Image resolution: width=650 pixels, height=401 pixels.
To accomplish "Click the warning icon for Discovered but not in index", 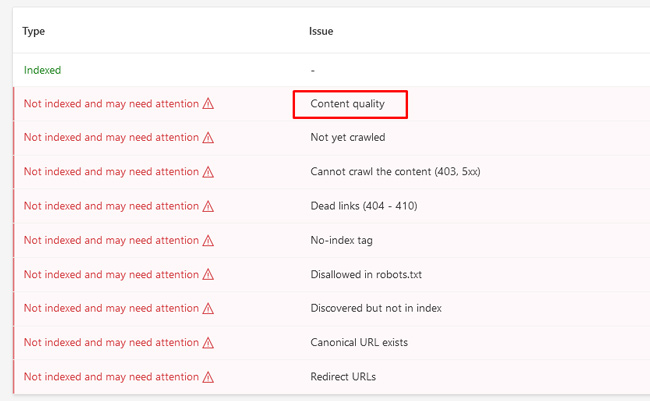I will [208, 308].
